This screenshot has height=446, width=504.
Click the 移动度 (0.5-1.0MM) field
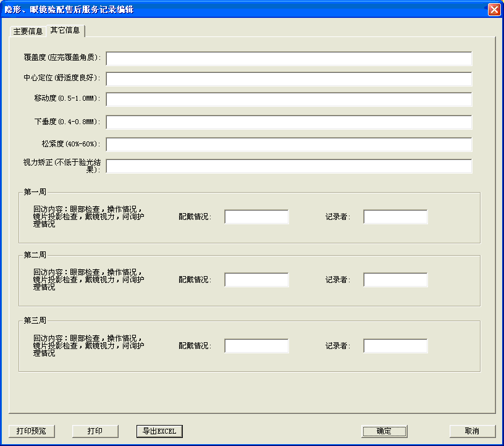[x=288, y=99]
